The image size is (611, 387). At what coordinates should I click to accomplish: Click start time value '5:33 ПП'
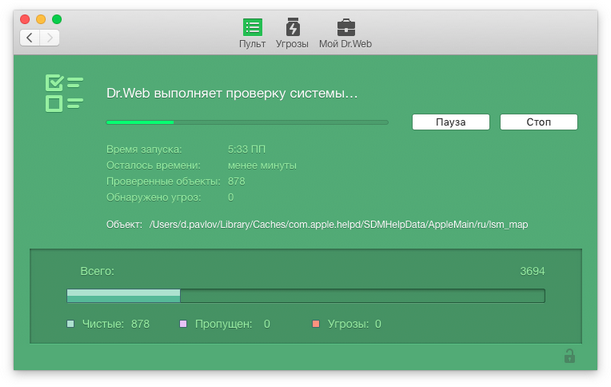tap(247, 149)
